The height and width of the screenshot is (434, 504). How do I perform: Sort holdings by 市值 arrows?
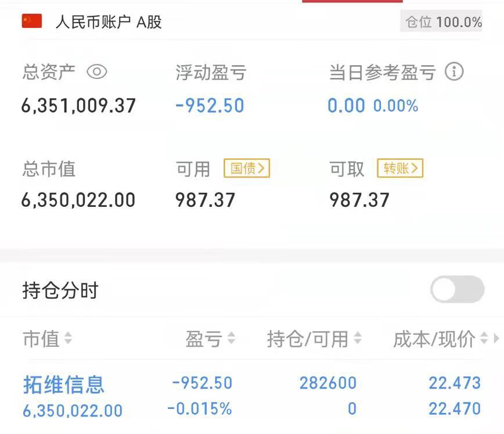tap(68, 338)
